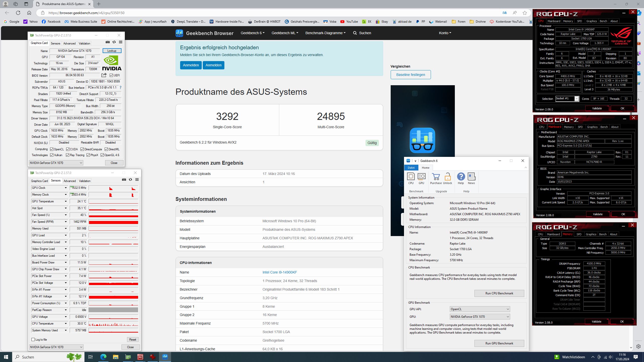644x362 pixels.
Task: Click the GPU-Z screenshot camera icon in Graphics Card window
Action: (108, 42)
